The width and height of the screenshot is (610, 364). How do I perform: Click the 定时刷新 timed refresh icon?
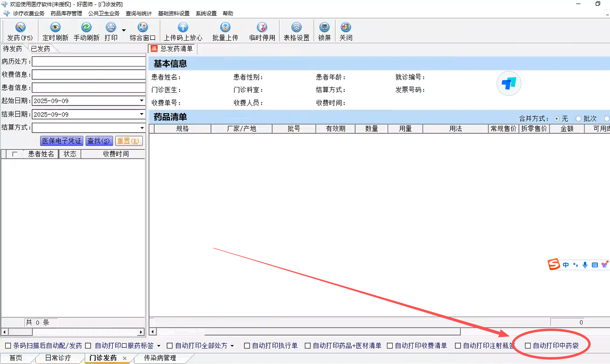(x=55, y=27)
